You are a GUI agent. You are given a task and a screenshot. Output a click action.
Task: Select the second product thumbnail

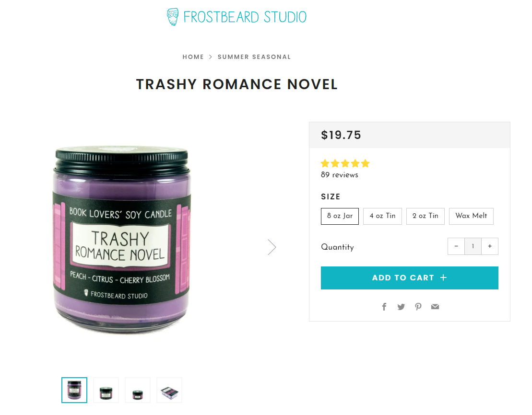106,390
